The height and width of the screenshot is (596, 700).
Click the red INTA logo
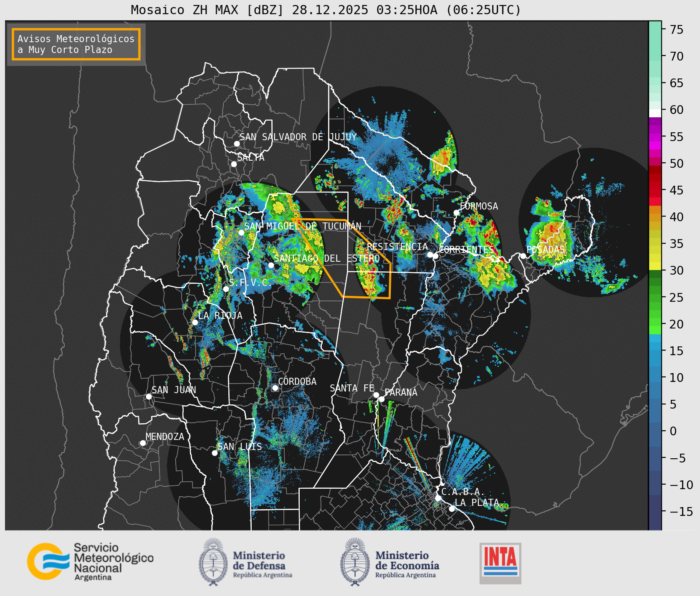pos(500,563)
